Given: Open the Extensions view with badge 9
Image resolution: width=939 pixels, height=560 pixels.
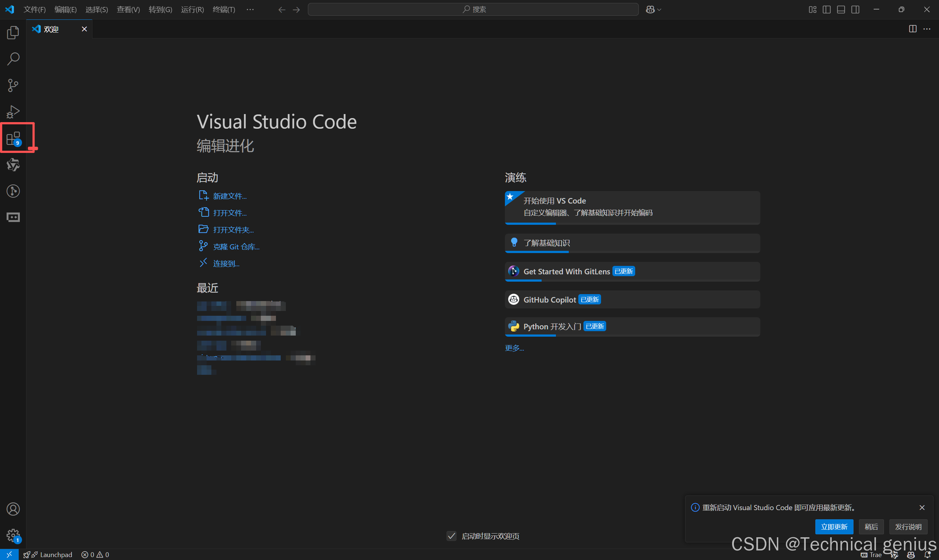Looking at the screenshot, I should point(14,139).
